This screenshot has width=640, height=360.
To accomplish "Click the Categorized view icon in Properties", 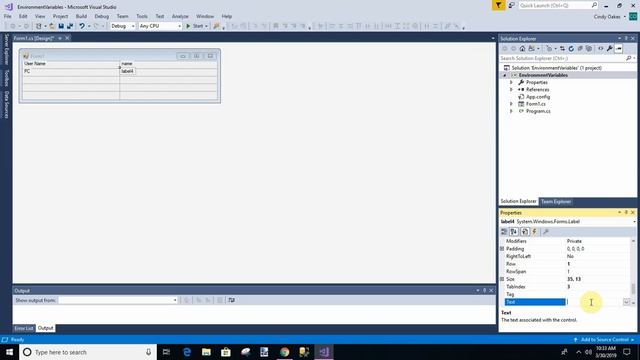I will point(504,232).
